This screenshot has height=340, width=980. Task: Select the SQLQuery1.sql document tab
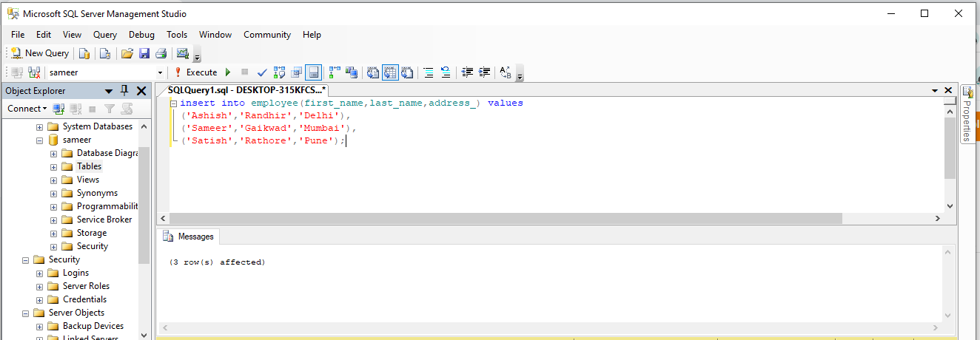(x=246, y=89)
